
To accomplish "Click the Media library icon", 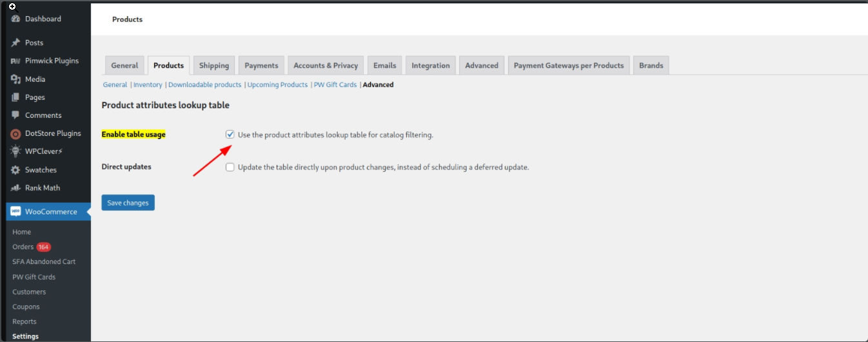I will pos(15,79).
